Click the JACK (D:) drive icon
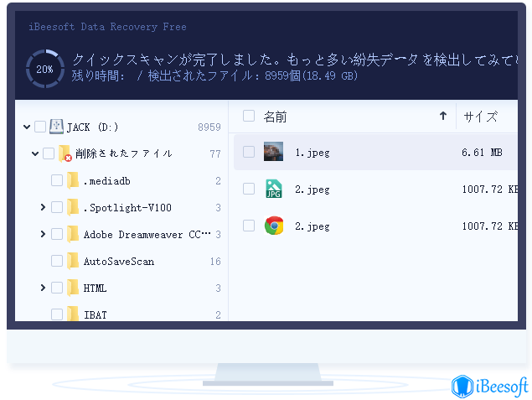The image size is (532, 400). click(x=56, y=127)
